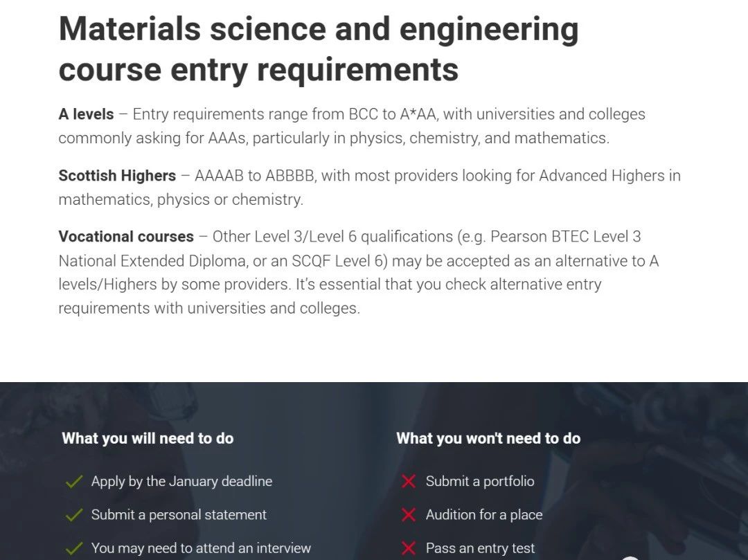
Task: Click the 'What you will need to do' heading
Action: pyautogui.click(x=148, y=438)
